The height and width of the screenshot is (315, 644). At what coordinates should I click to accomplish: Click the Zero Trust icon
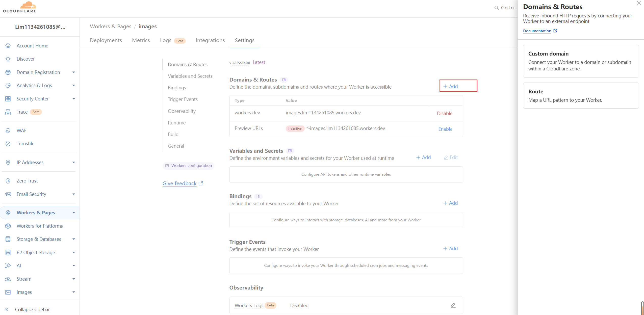pos(8,181)
